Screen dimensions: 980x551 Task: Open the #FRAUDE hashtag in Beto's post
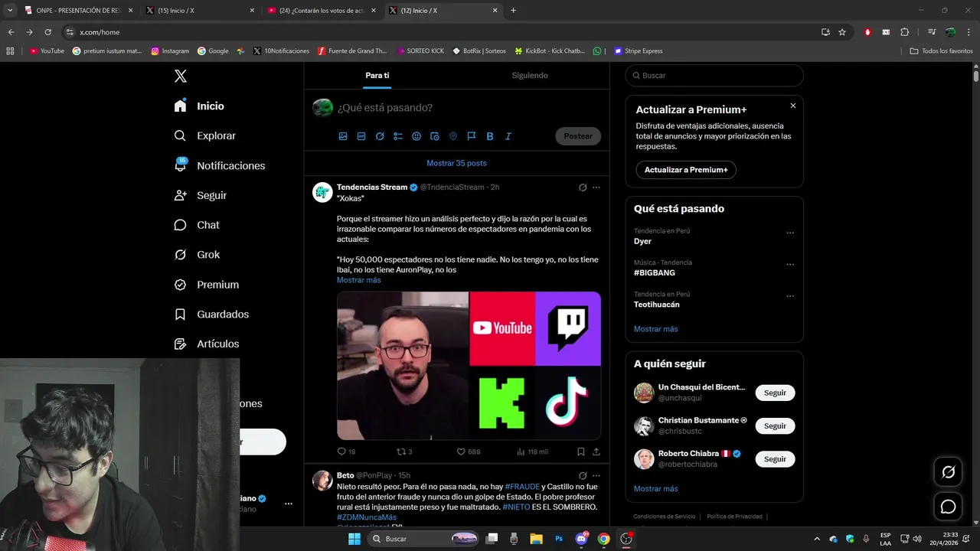click(522, 487)
